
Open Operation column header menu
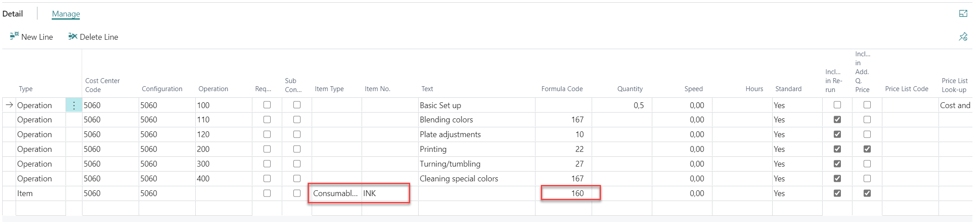point(213,89)
